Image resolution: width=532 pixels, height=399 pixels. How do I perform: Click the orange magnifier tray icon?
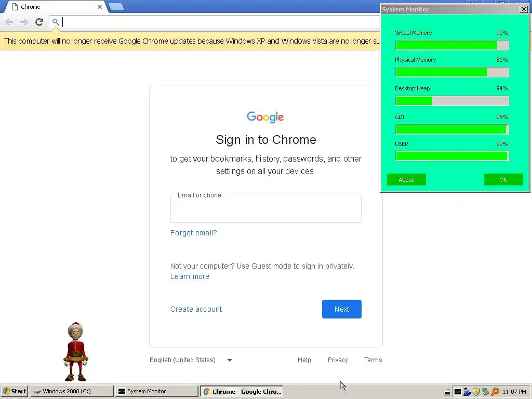[x=495, y=392]
